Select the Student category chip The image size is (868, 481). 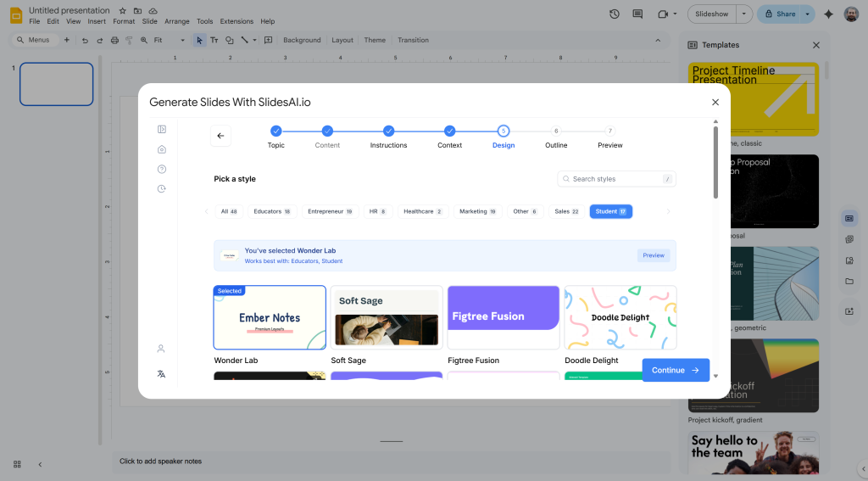pos(610,212)
